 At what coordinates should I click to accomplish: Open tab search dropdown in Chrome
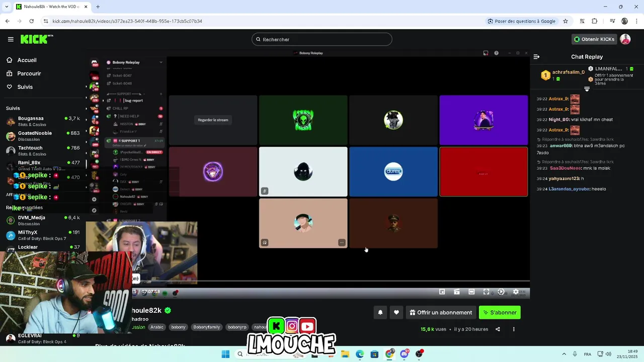tap(7, 7)
